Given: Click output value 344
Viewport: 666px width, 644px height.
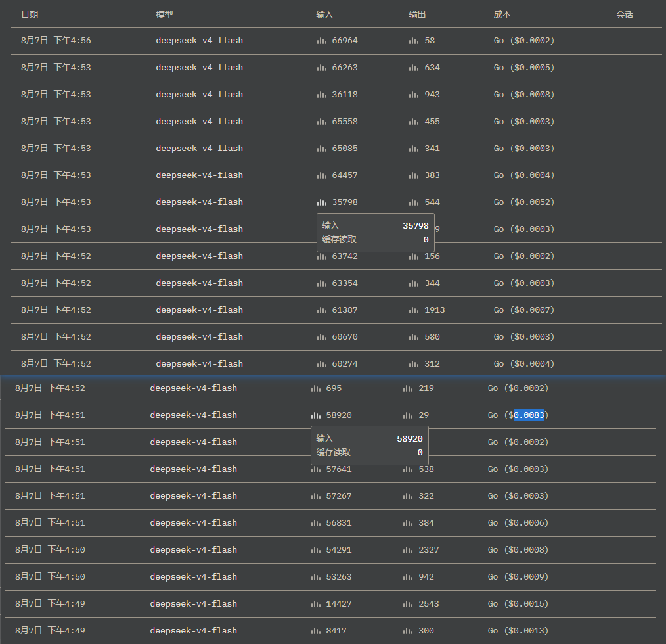Looking at the screenshot, I should (432, 283).
